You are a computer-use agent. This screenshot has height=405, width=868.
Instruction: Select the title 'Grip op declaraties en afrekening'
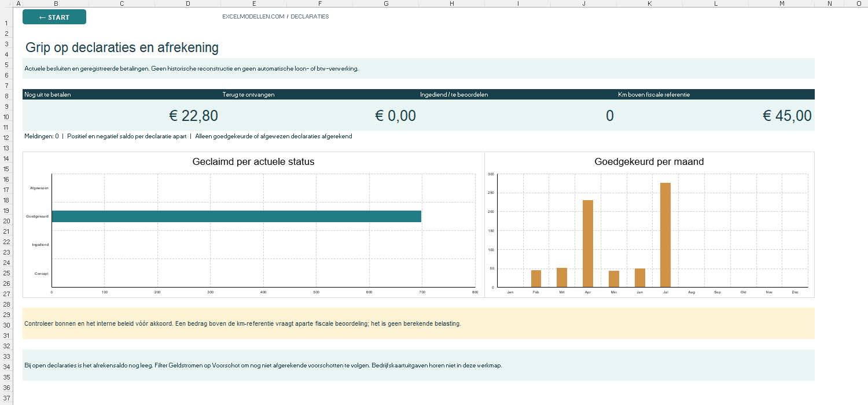pos(122,47)
